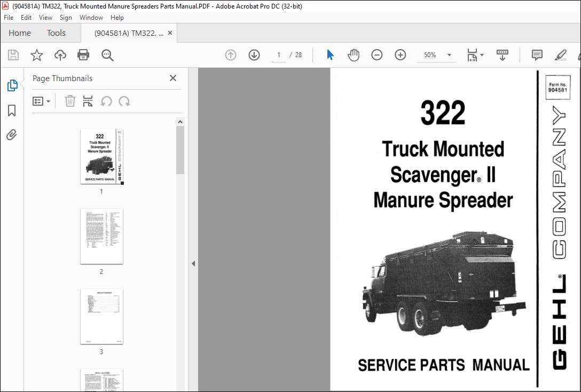The image size is (581, 392).
Task: Open Page Thumbnails sidebar icon
Action: [x=12, y=85]
